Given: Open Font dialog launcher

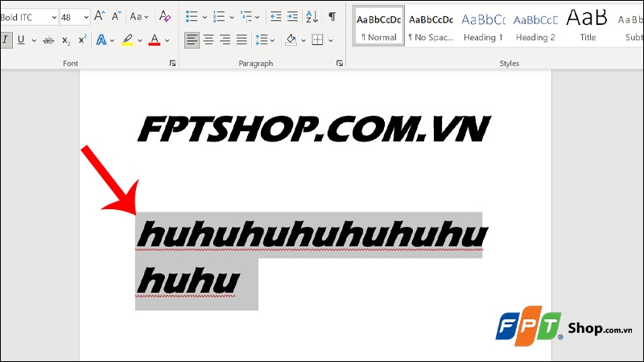Looking at the screenshot, I should pyautogui.click(x=172, y=64).
